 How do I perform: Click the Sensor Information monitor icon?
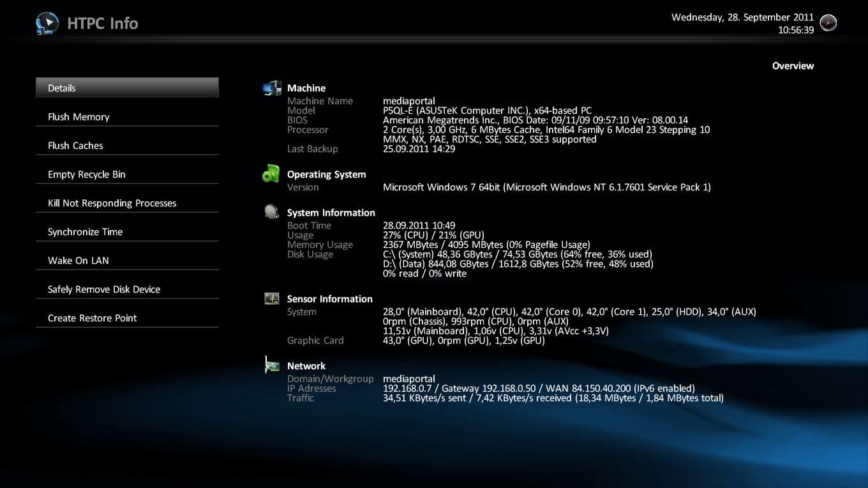[x=272, y=298]
